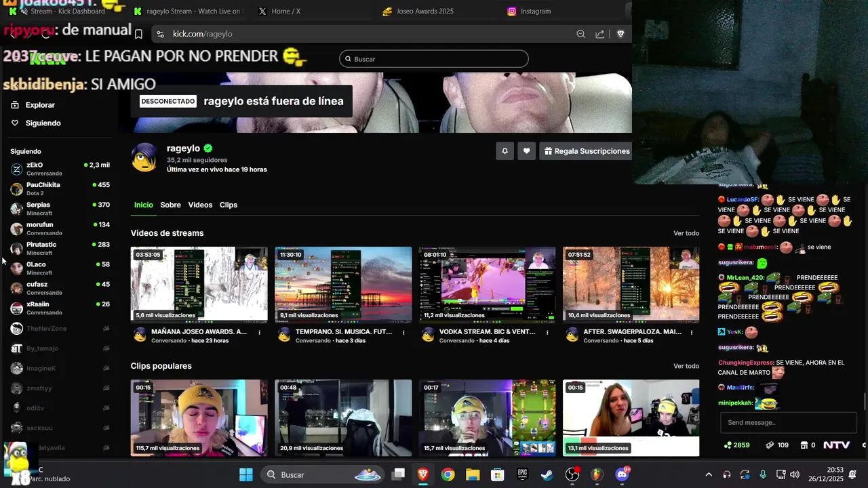868x488 pixels.
Task: Open offline channel imagineK
Action: click(x=60, y=368)
